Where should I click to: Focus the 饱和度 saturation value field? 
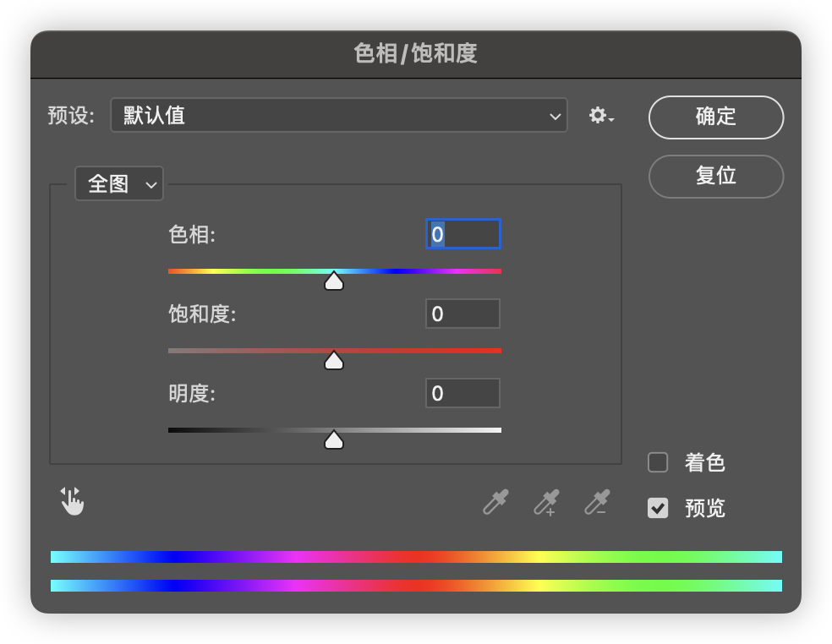[x=463, y=314]
